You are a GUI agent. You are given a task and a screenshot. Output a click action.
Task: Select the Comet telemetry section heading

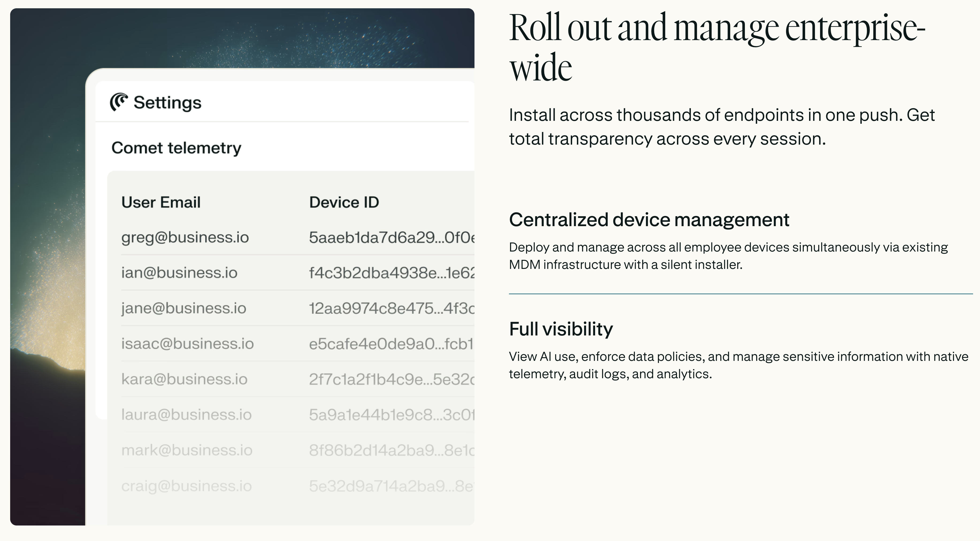pos(176,148)
